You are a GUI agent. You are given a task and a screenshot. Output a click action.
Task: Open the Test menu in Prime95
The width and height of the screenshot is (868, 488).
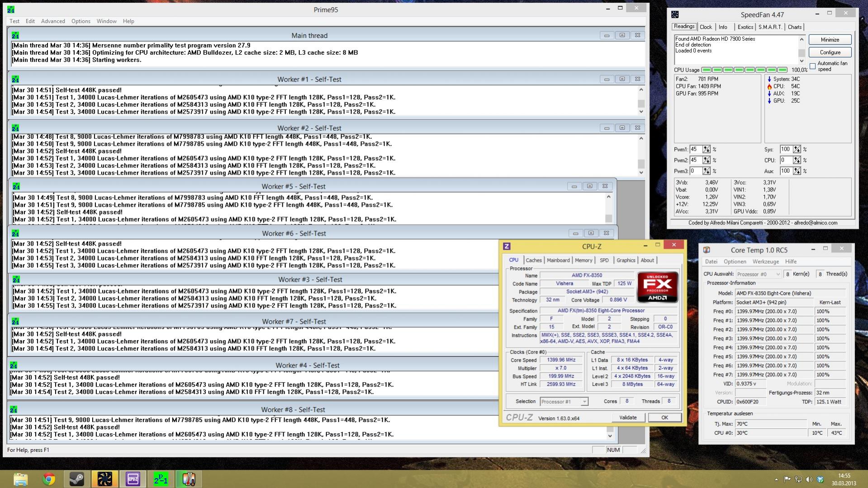pos(14,21)
